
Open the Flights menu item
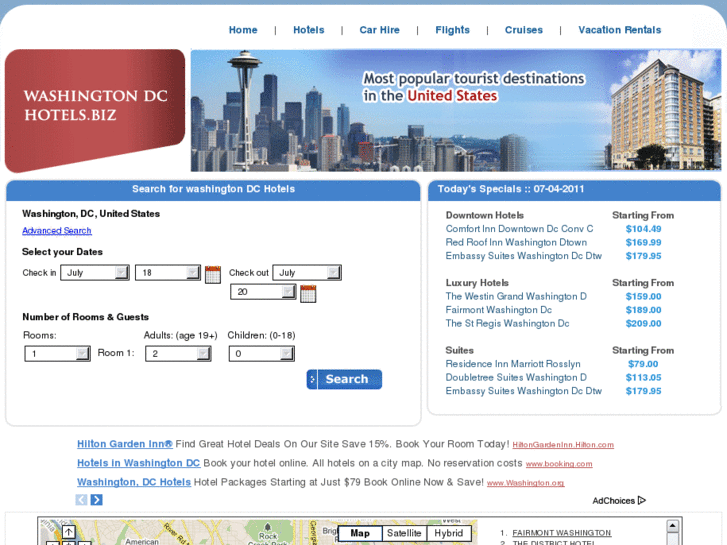click(453, 30)
